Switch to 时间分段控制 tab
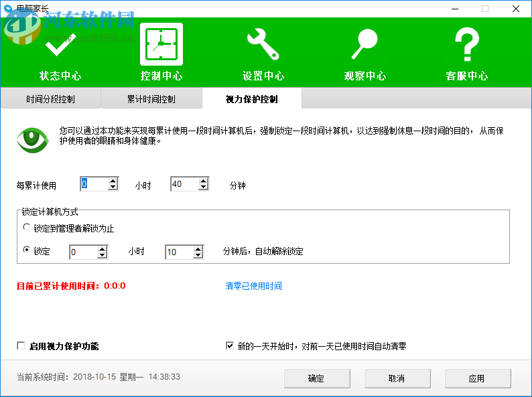Viewport: 532px width, 397px height. [50, 99]
